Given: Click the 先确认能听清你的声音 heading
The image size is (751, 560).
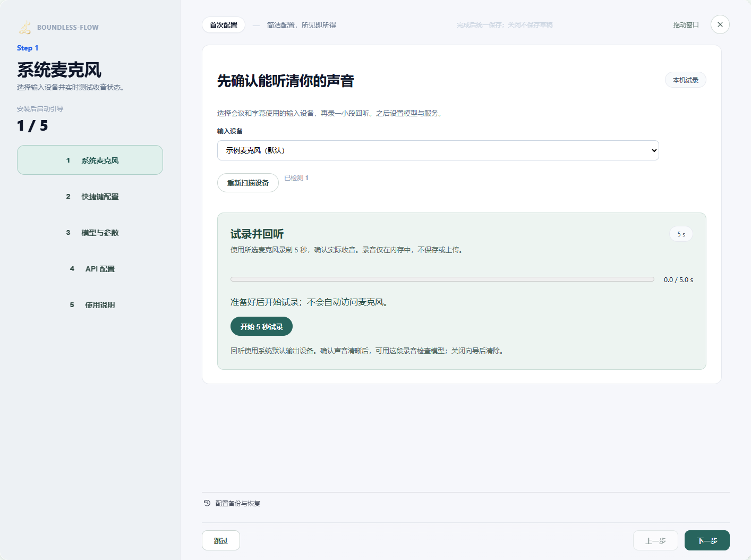Looking at the screenshot, I should tap(286, 81).
